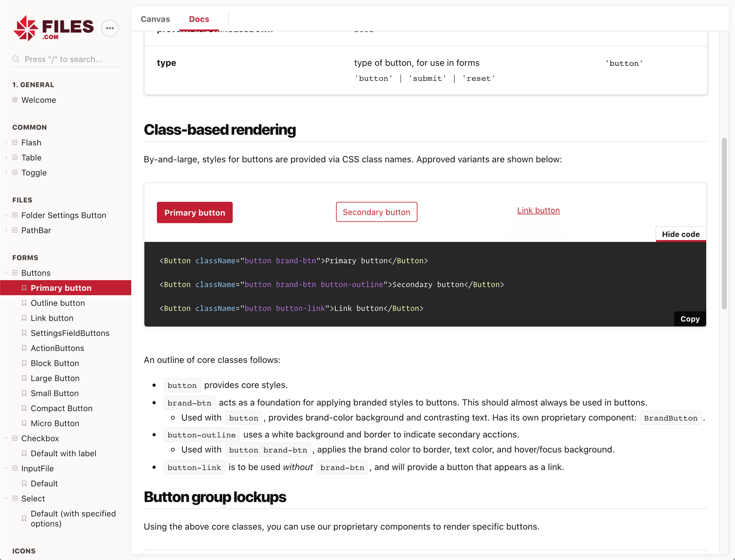Screen dimensions: 735x560
Task: Expand the Table tree node arrow
Action: click(x=6, y=157)
